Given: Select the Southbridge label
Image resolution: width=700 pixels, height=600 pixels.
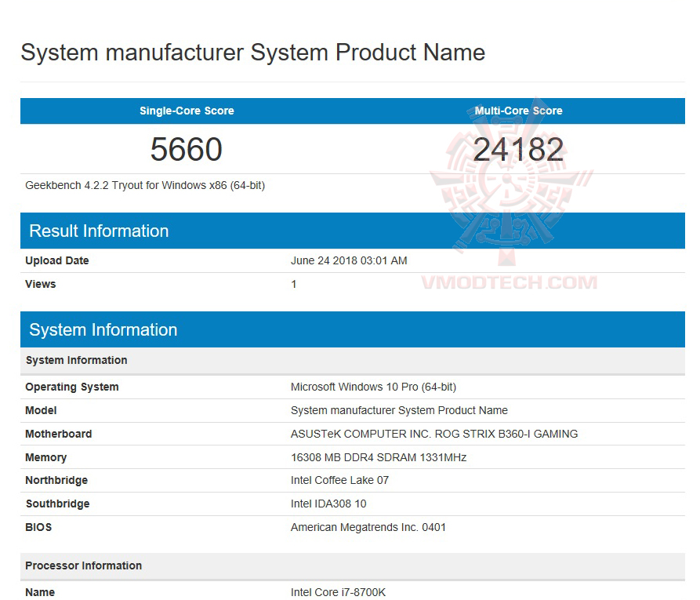Looking at the screenshot, I should point(57,504).
